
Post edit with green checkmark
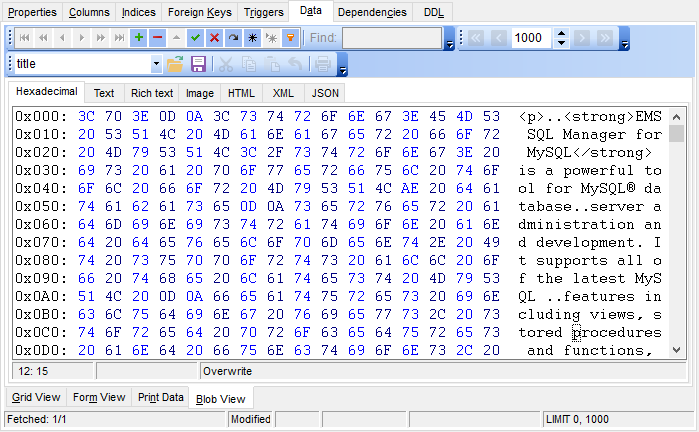[x=195, y=38]
